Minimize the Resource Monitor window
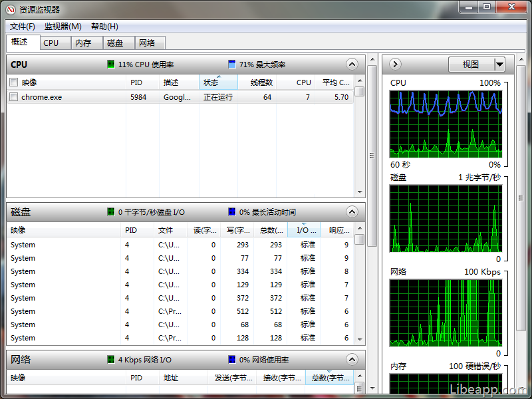The image size is (532, 399). coord(469,7)
